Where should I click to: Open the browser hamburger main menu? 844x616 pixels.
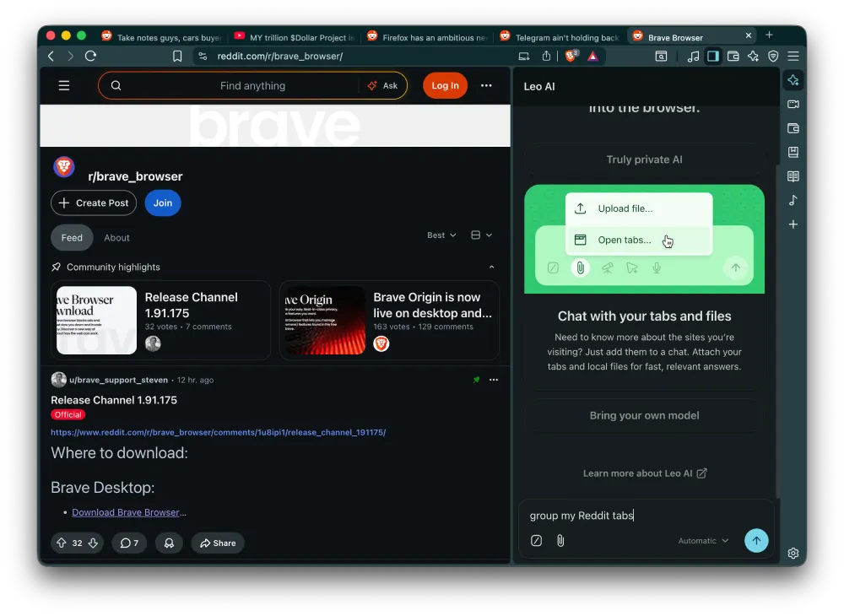[793, 56]
